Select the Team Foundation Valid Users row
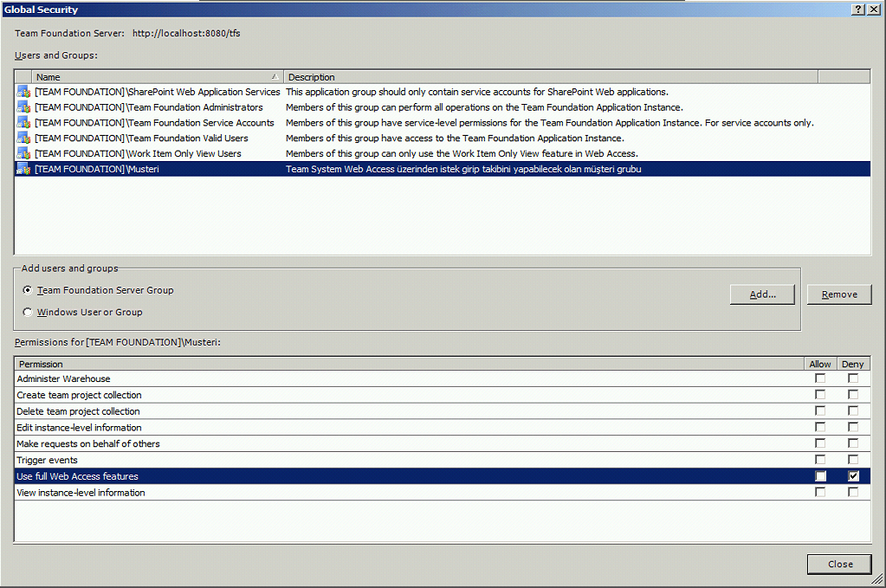The image size is (886, 588). pyautogui.click(x=443, y=138)
